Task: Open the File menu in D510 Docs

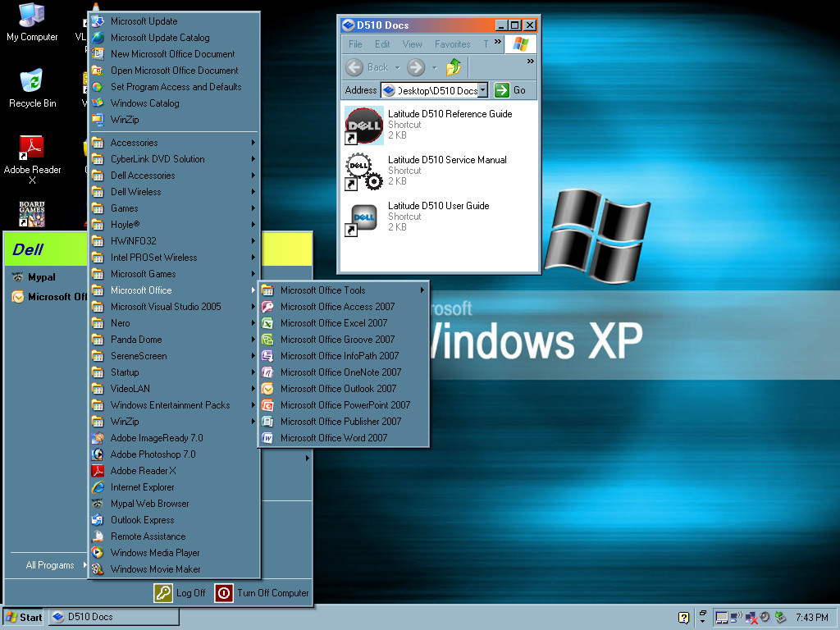Action: [355, 44]
